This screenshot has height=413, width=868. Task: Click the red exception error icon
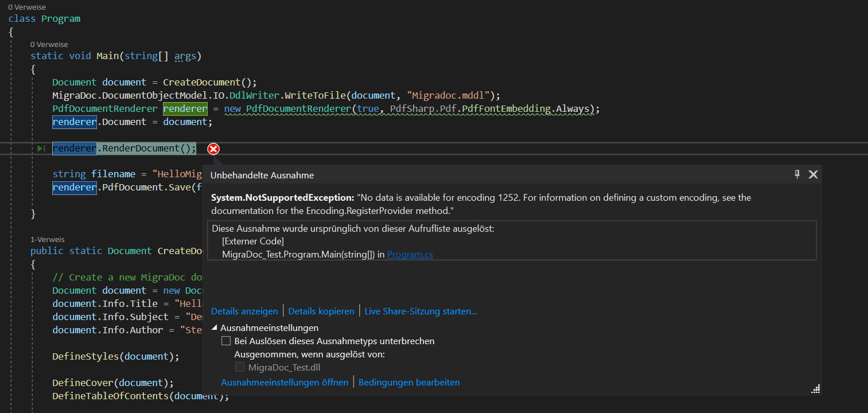pos(213,149)
